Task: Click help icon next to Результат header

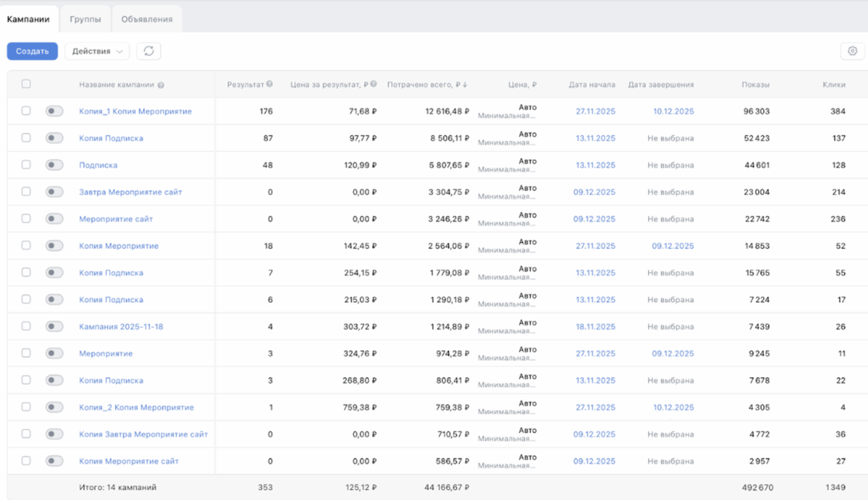Action: (x=269, y=84)
